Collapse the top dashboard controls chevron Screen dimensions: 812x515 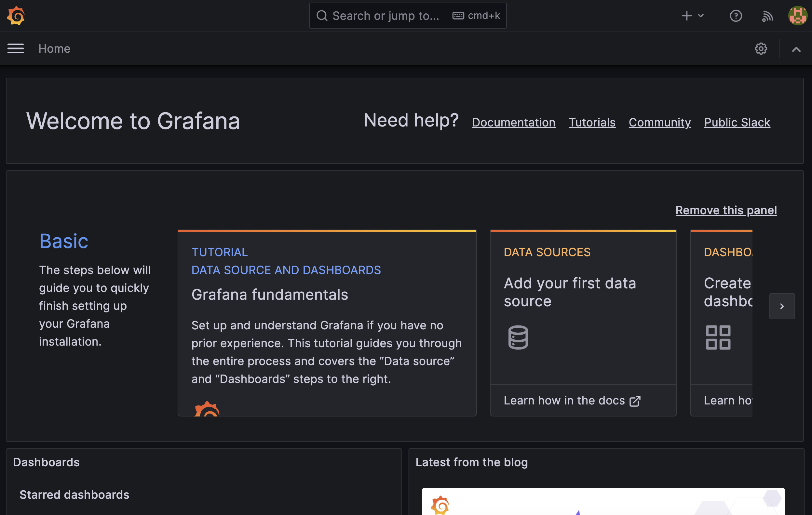click(796, 49)
